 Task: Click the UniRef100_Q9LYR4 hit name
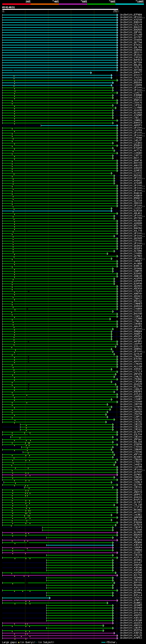131,47
